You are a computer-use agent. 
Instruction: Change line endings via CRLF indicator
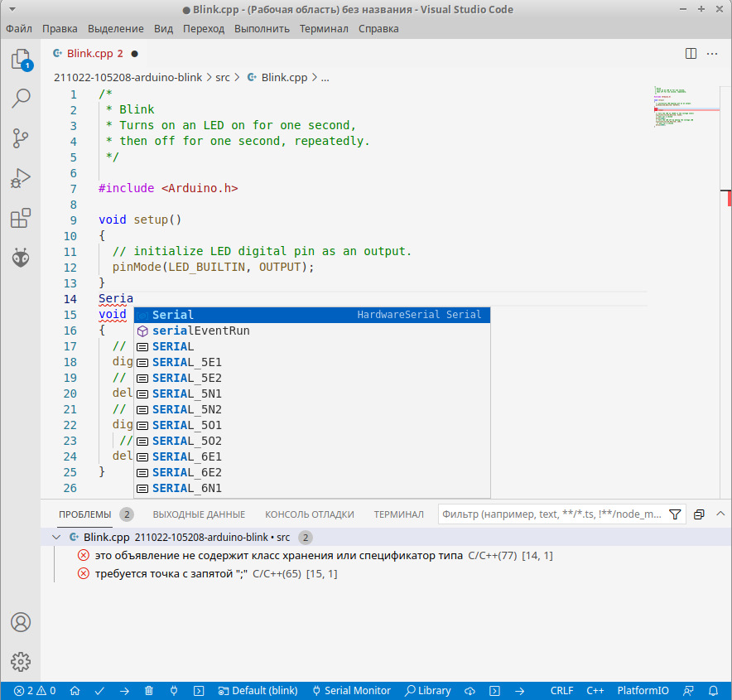coord(561,690)
